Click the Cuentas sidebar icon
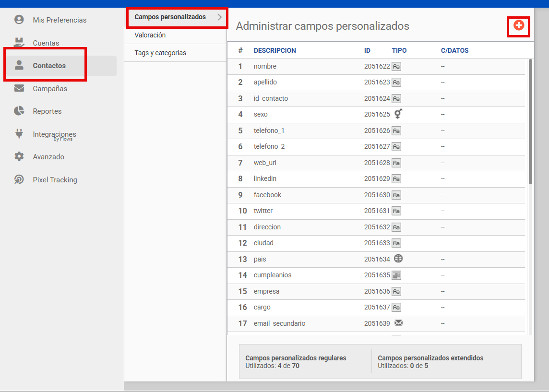The height and width of the screenshot is (392, 549). point(19,43)
